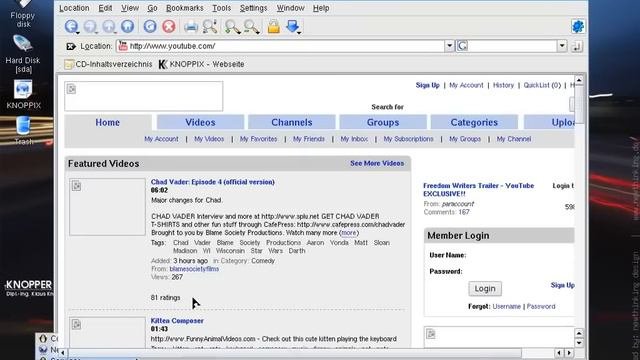
Task: Select the Home tab on YouTube
Action: tap(108, 122)
